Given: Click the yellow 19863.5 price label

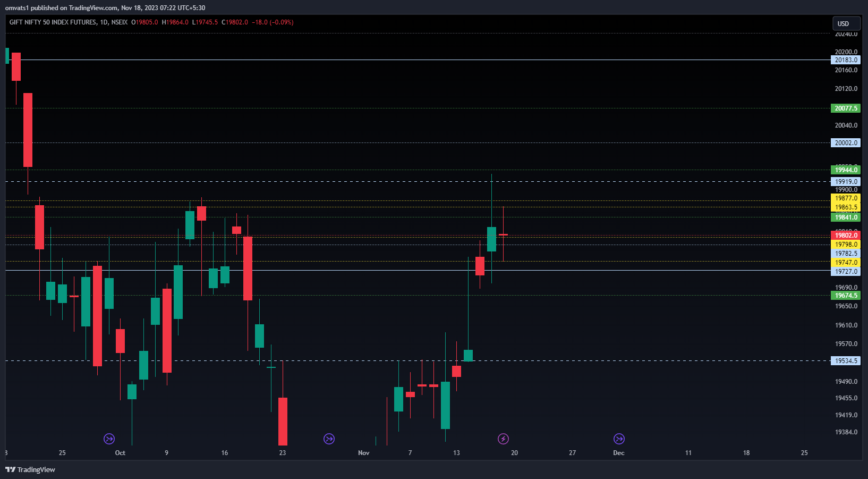Looking at the screenshot, I should coord(846,207).
